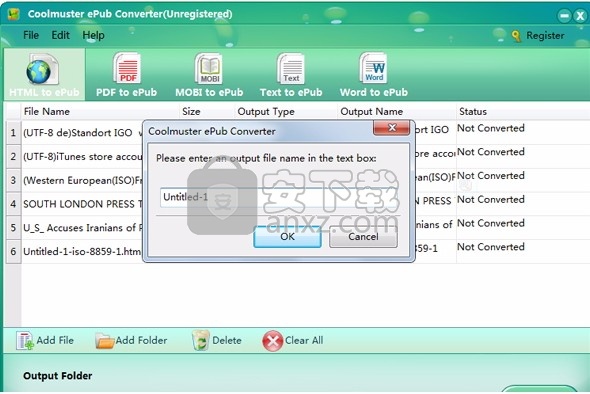Select row 6 Untitled-1-iso-8859-1.htm

[x=82, y=251]
